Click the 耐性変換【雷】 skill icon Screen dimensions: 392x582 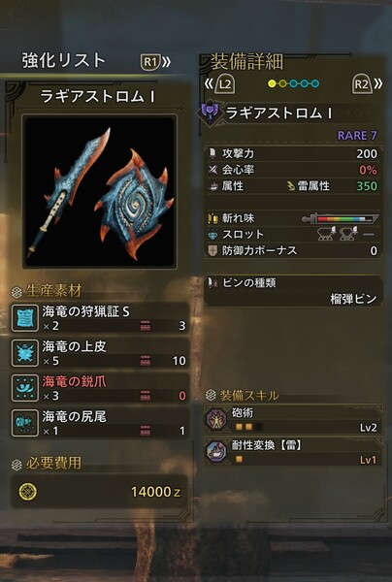point(216,452)
